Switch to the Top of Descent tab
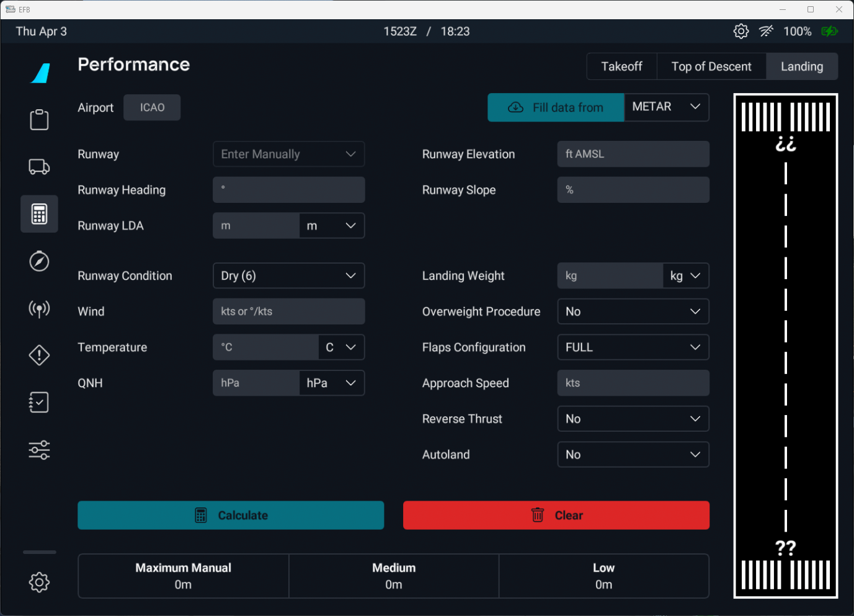The image size is (854, 616). [x=711, y=66]
